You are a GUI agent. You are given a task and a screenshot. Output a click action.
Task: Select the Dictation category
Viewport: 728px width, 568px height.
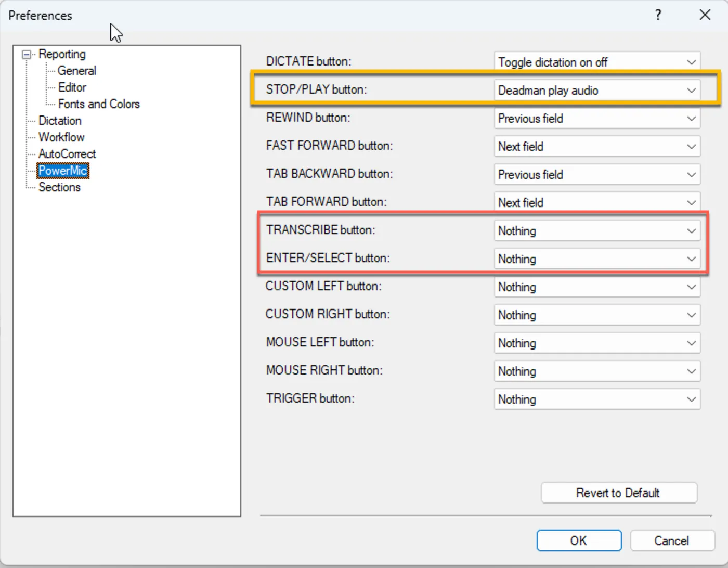tap(60, 120)
